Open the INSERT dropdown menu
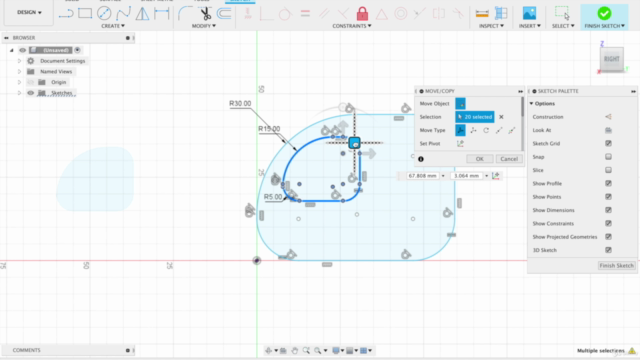This screenshot has height=360, width=640. (x=530, y=26)
